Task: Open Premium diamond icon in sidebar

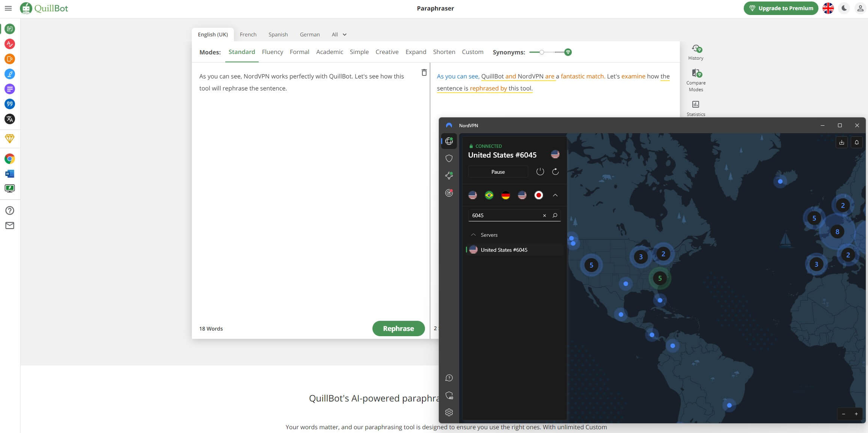Action: click(10, 138)
